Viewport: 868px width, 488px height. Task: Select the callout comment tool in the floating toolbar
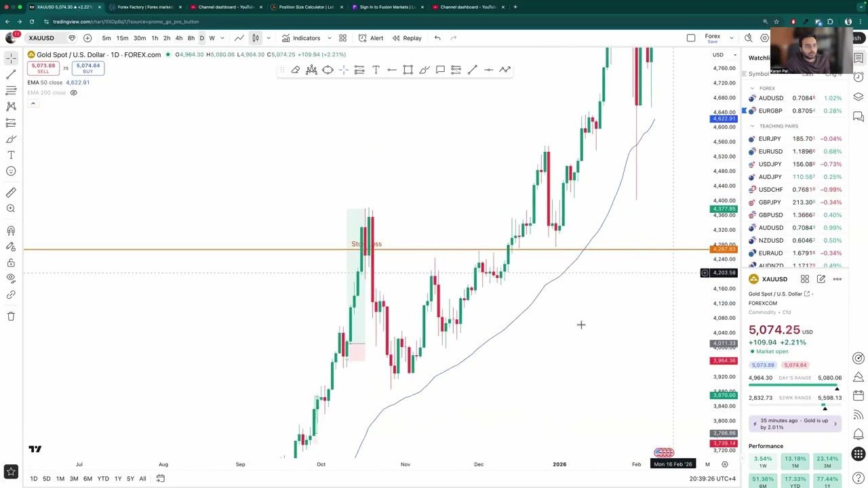[x=440, y=70]
